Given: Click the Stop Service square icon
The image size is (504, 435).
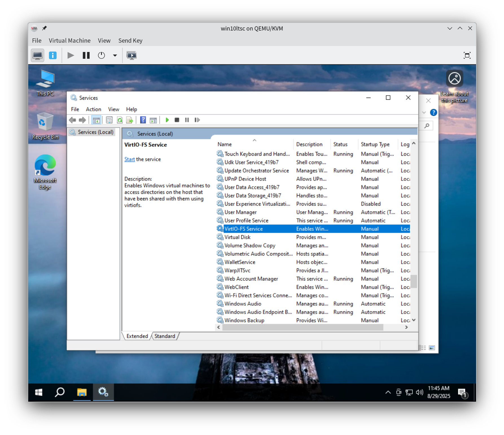Looking at the screenshot, I should 177,120.
